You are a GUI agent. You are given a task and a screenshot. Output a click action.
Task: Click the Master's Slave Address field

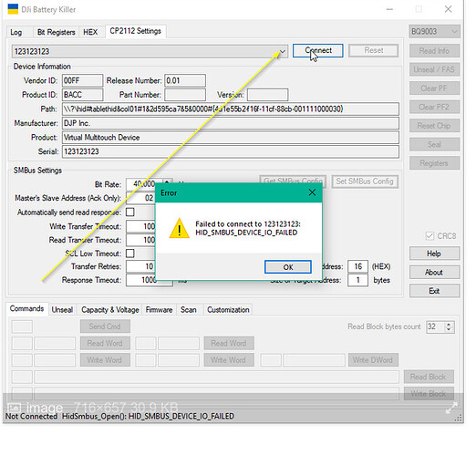coord(140,198)
